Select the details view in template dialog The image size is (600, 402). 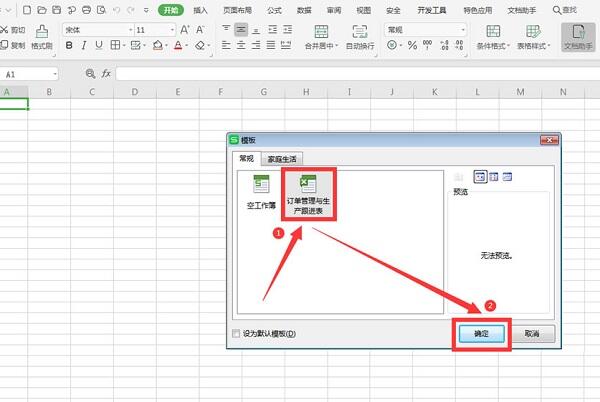click(x=507, y=177)
